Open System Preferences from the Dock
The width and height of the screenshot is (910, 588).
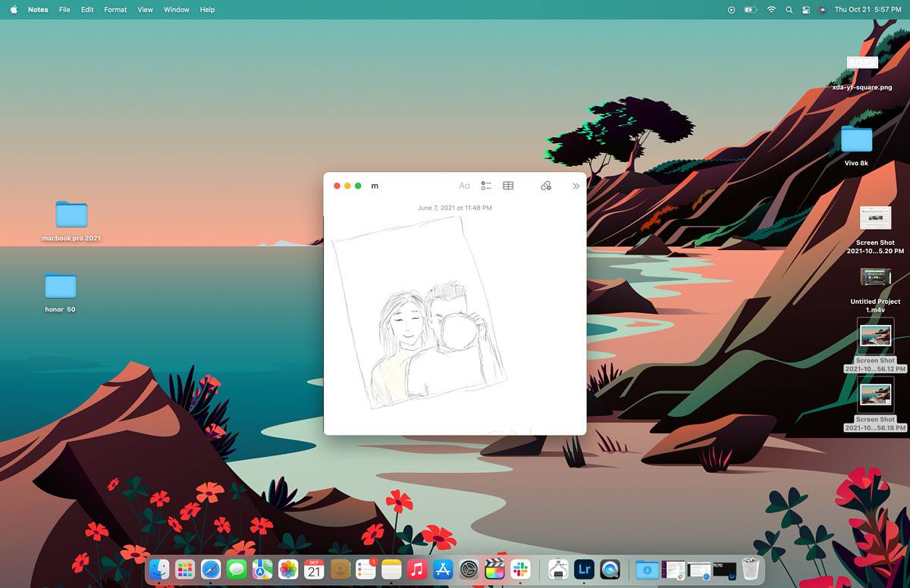click(x=469, y=569)
